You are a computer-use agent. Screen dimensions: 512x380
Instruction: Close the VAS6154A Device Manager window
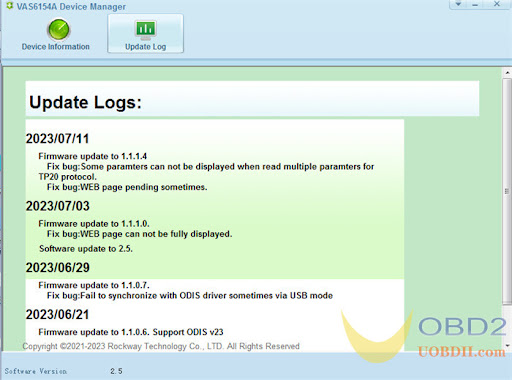pyautogui.click(x=497, y=4)
